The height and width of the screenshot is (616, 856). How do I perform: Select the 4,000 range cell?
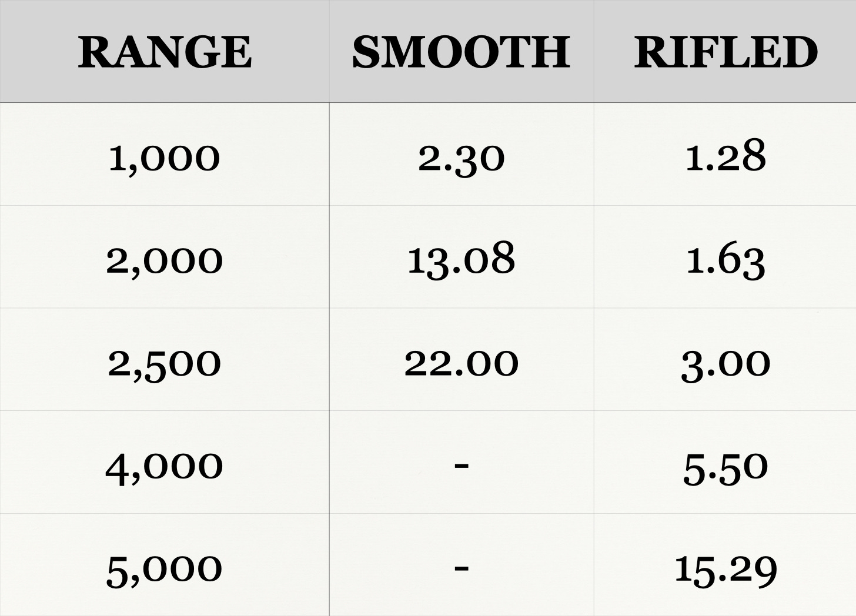[x=165, y=463]
